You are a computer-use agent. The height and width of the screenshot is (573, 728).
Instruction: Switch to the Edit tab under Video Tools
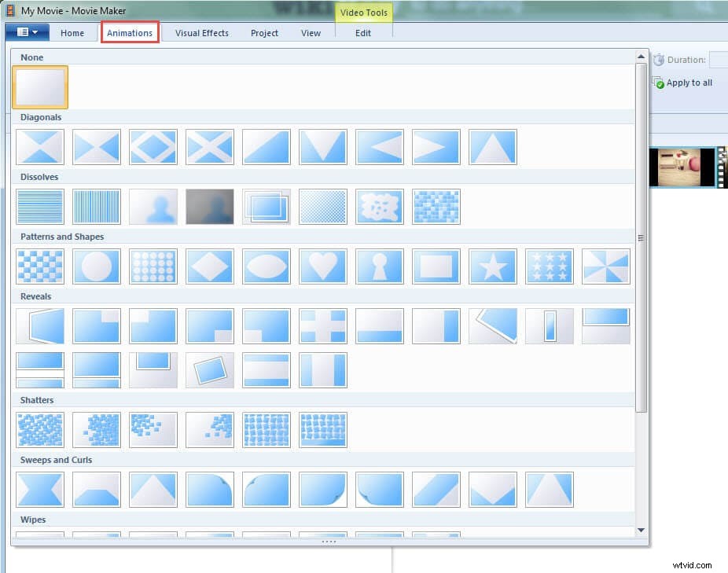[x=362, y=33]
